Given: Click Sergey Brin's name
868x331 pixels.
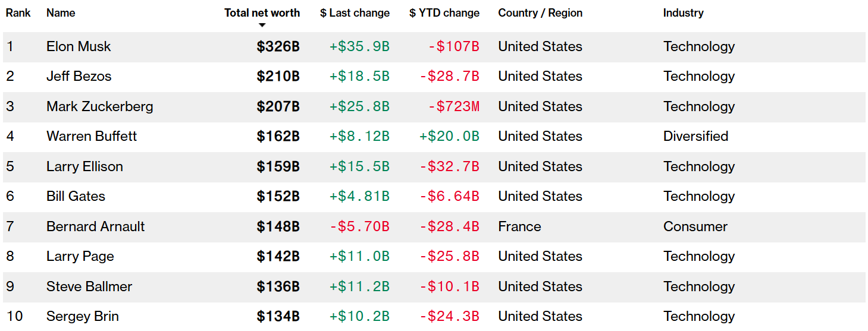Looking at the screenshot, I should click(x=82, y=316).
